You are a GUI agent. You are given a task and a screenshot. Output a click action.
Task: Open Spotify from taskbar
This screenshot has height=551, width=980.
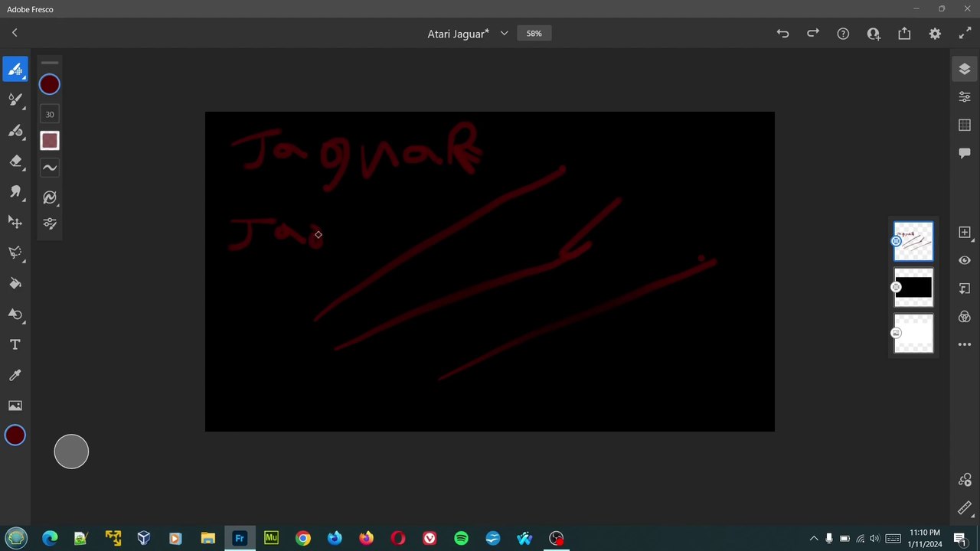coord(461,538)
